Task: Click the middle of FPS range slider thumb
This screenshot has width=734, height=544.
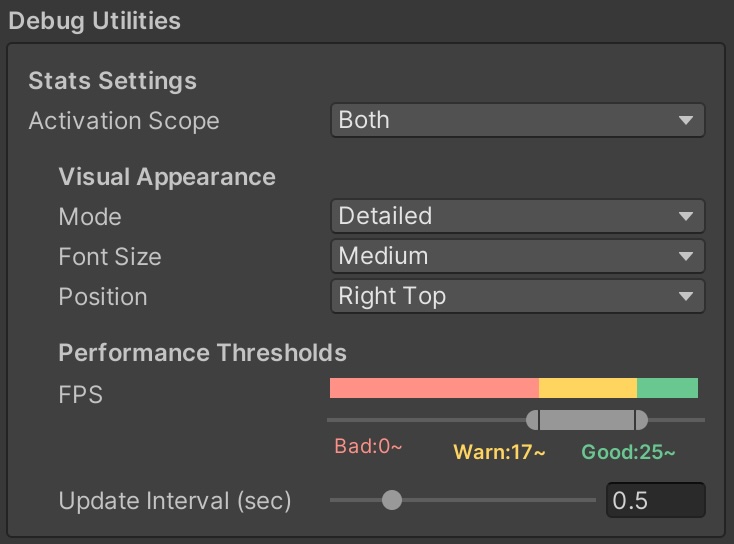Action: coord(587,420)
